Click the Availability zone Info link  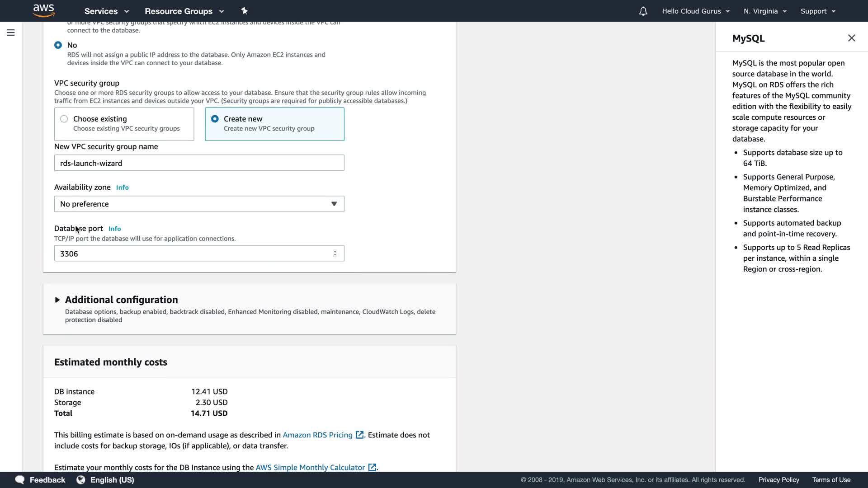[122, 188]
